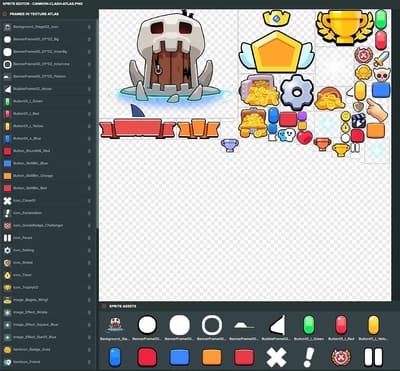Pick the red heart sprite in the atlas
Screen dimensions: 400x371
click(304, 137)
